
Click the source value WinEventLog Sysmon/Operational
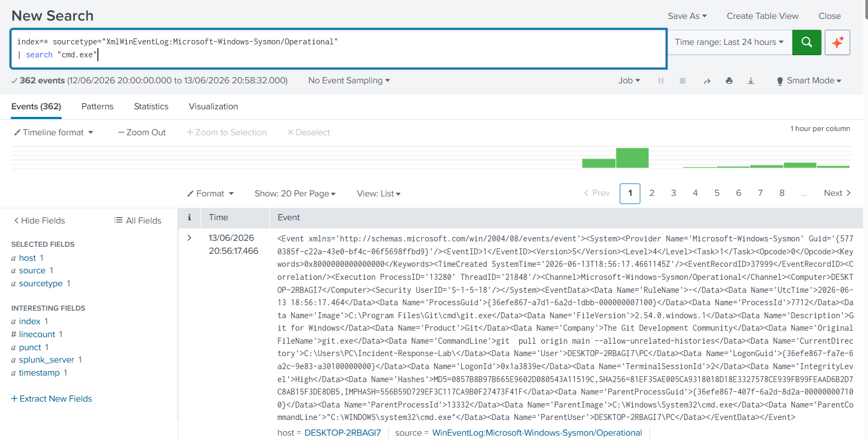tap(537, 433)
